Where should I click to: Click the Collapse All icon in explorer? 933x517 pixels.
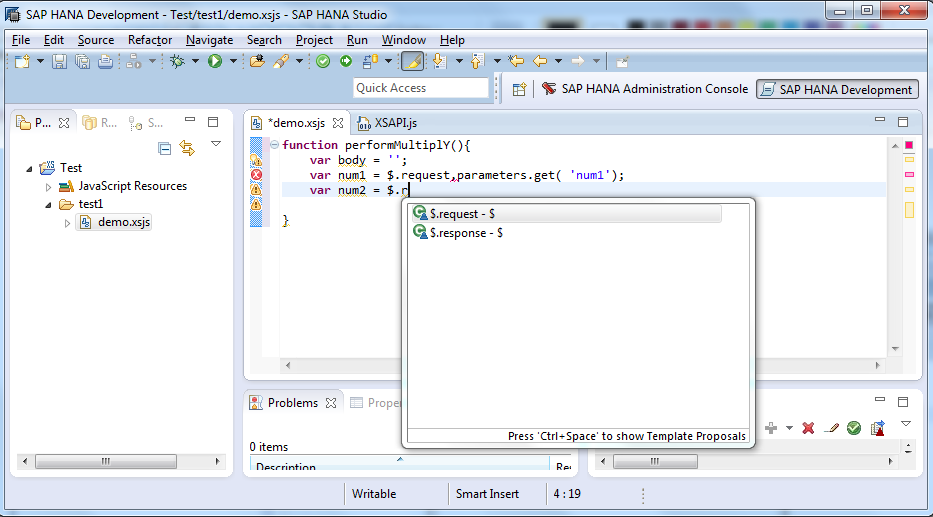click(x=165, y=148)
